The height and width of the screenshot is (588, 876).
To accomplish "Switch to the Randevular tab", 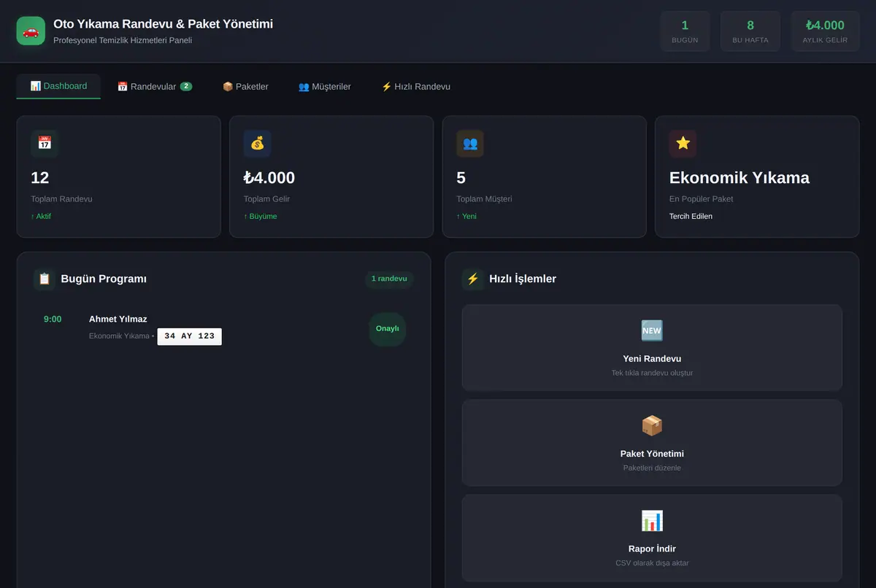I will [155, 87].
